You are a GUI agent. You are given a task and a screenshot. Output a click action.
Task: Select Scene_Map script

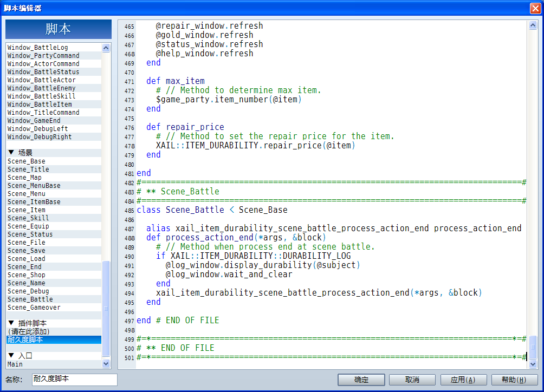coord(54,178)
